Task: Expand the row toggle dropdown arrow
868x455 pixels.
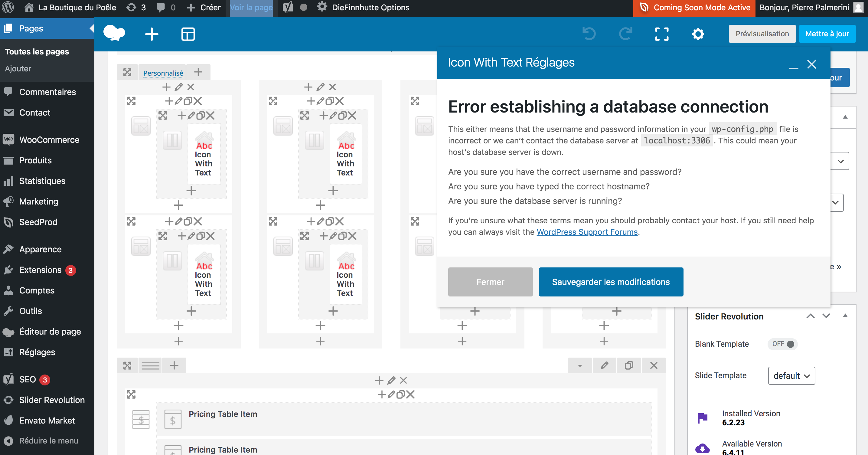Action: (x=579, y=366)
